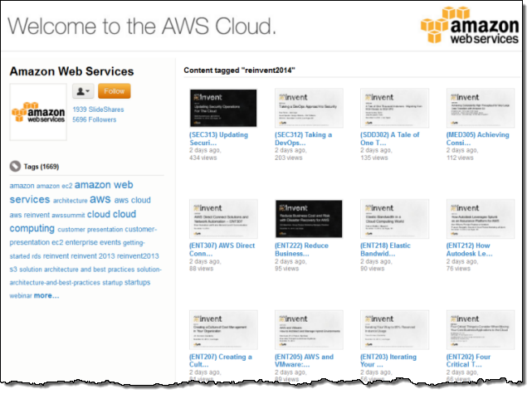Open the (ENT218) Elastic Bandwid... thumbnail
Viewport: 532px width, 394px height.
pyautogui.click(x=394, y=219)
